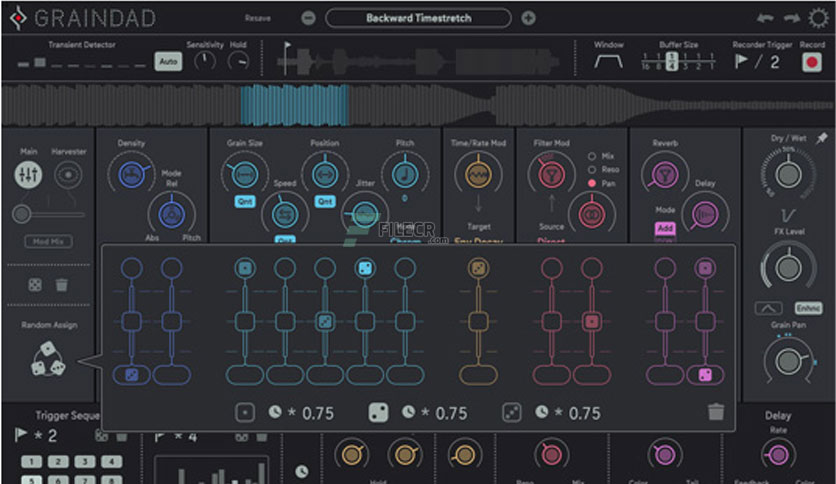The image size is (836, 484).
Task: Click the Recorder Trigger flag icon
Action: [x=741, y=61]
